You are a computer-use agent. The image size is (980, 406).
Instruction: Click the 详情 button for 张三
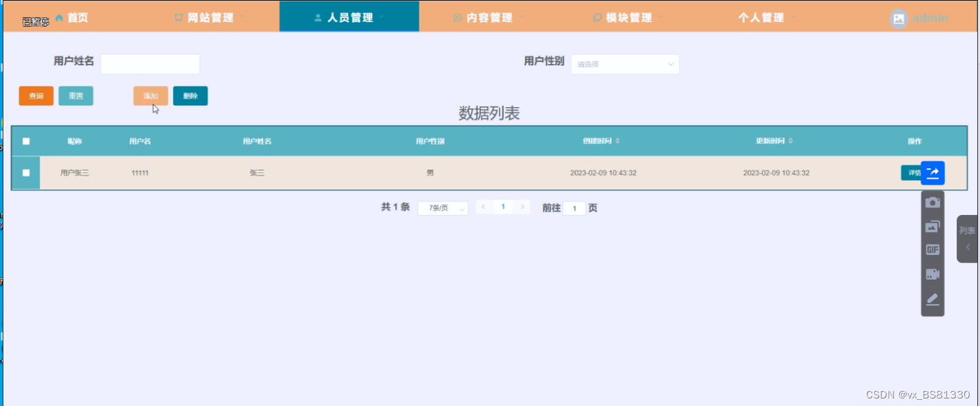pos(913,172)
